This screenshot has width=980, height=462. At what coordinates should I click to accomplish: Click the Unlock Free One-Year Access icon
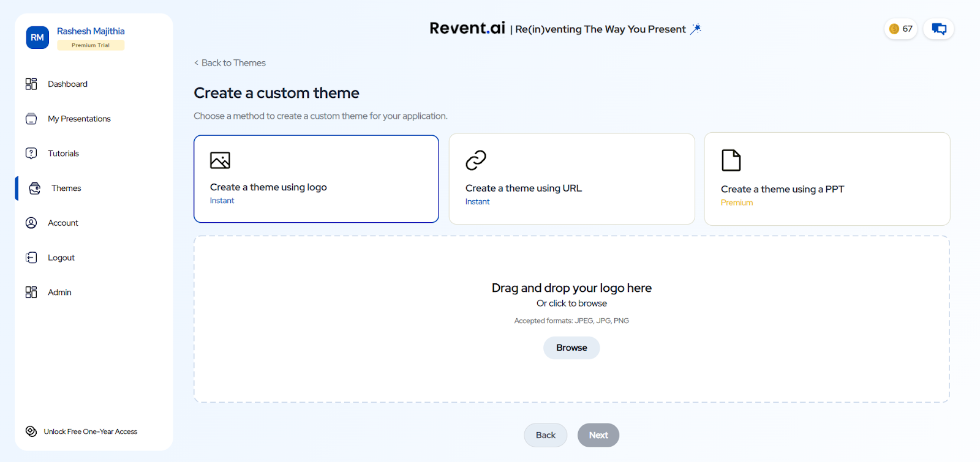[31, 431]
